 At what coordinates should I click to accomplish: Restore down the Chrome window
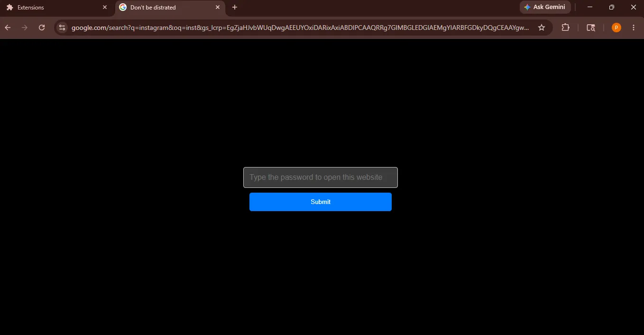pos(612,7)
